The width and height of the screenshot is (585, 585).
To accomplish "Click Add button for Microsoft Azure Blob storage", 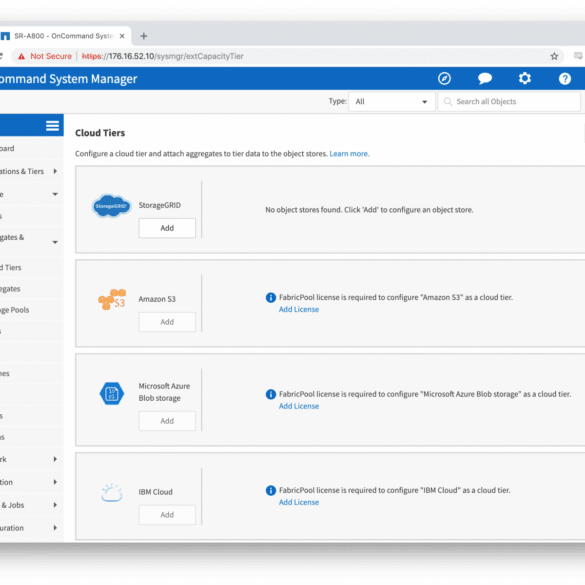I will coord(167,421).
